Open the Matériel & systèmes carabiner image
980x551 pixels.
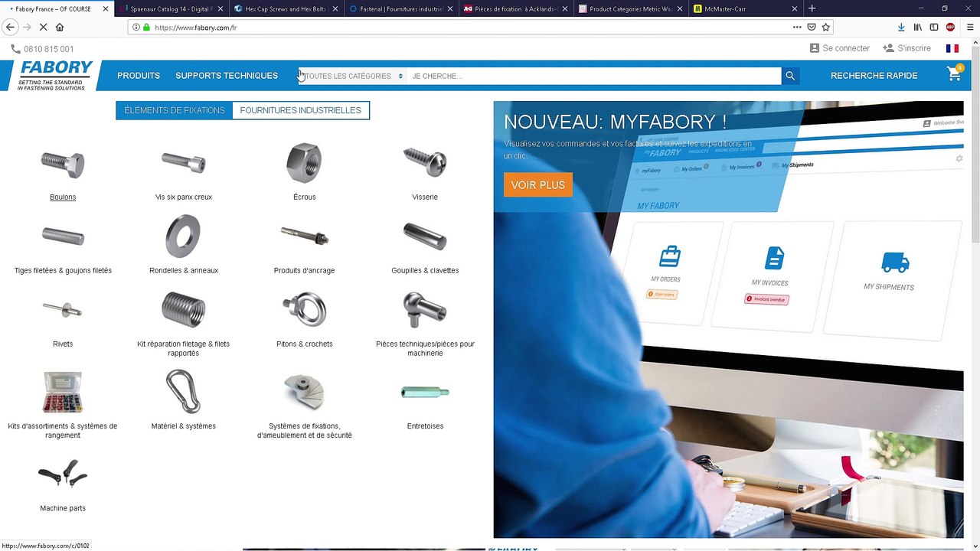pyautogui.click(x=184, y=392)
